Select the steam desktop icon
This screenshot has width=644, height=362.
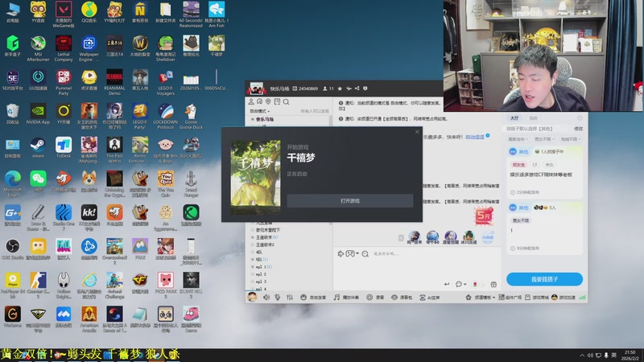click(38, 148)
